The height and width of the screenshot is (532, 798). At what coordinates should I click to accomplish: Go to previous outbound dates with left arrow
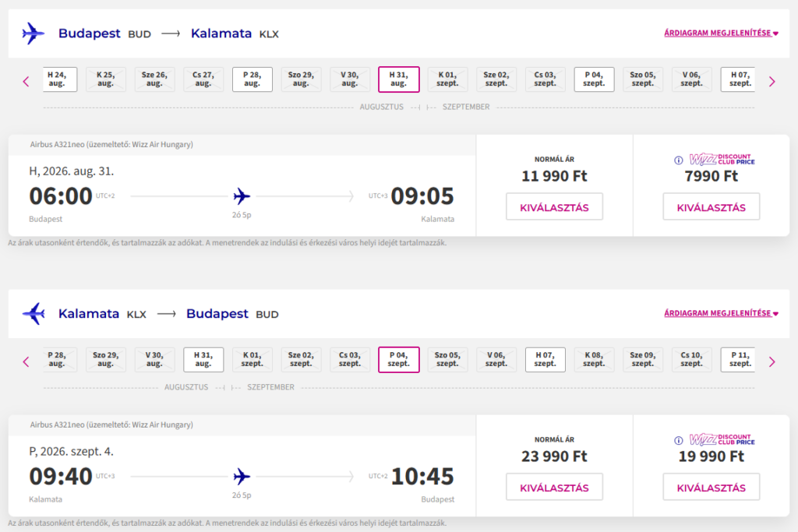(x=26, y=81)
